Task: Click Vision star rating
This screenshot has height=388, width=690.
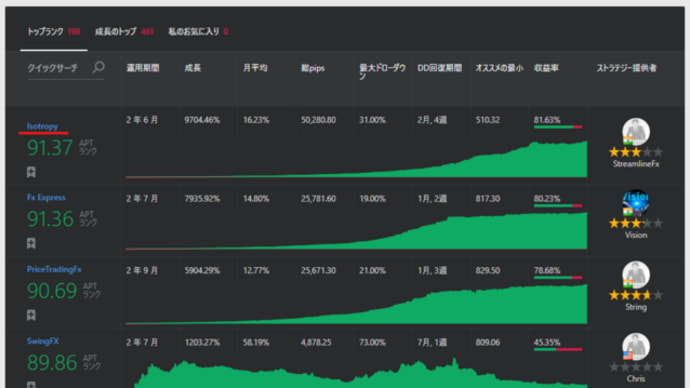Action: pos(636,223)
